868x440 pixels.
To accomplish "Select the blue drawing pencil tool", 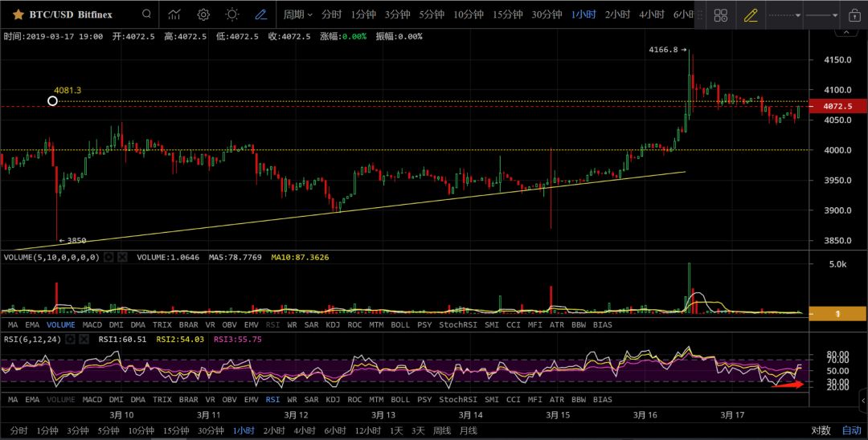I will pyautogui.click(x=261, y=14).
